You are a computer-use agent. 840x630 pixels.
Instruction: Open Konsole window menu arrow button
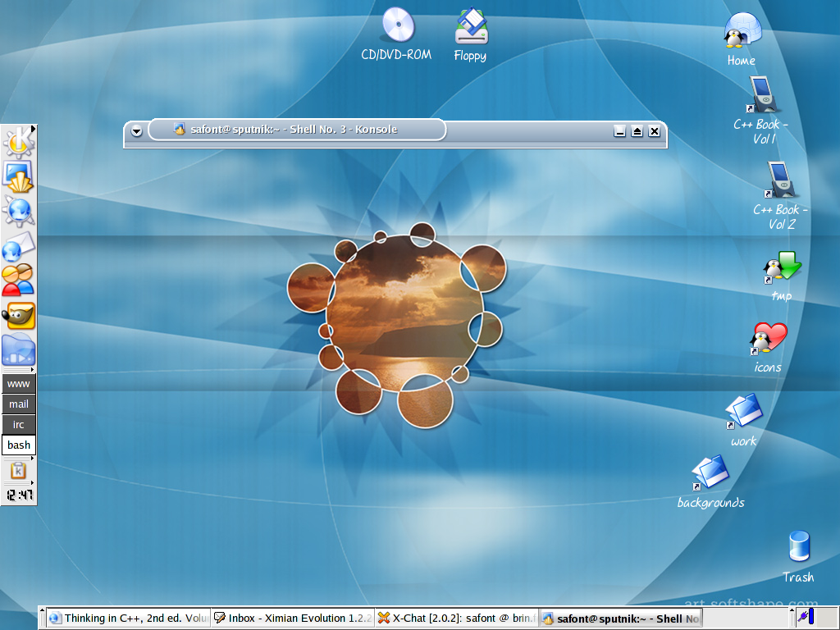coord(137,130)
